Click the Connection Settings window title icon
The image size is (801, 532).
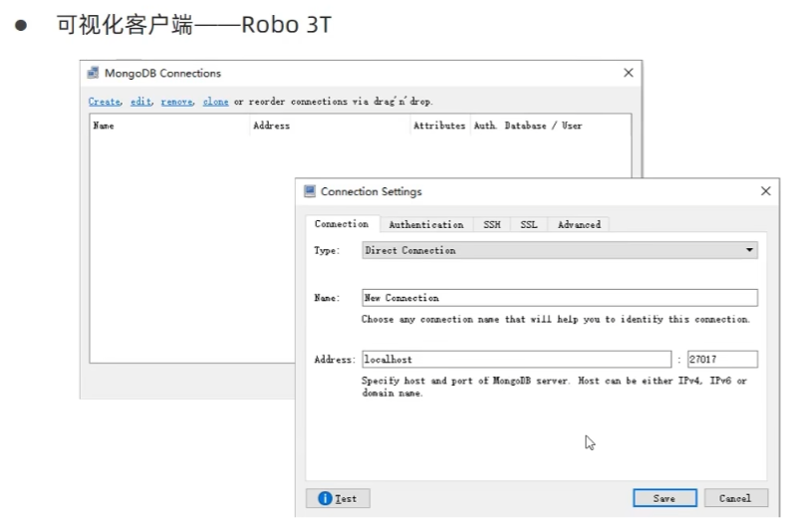pos(310,191)
